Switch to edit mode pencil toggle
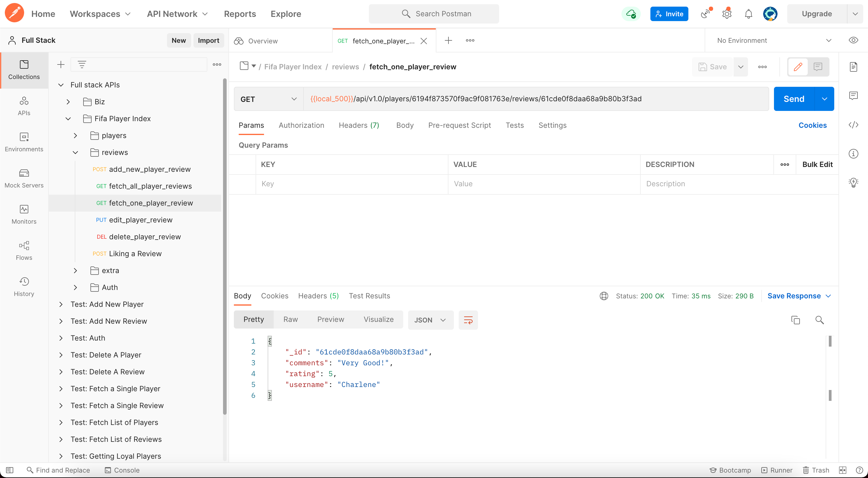The image size is (868, 478). click(x=797, y=67)
